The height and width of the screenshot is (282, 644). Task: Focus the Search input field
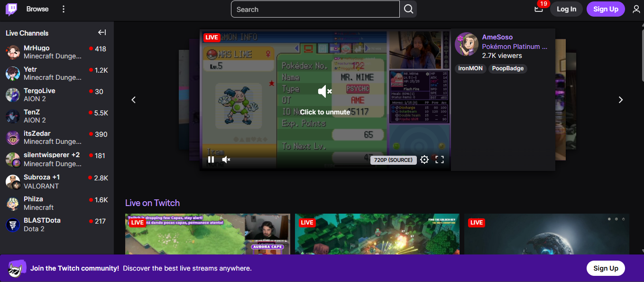pos(315,9)
